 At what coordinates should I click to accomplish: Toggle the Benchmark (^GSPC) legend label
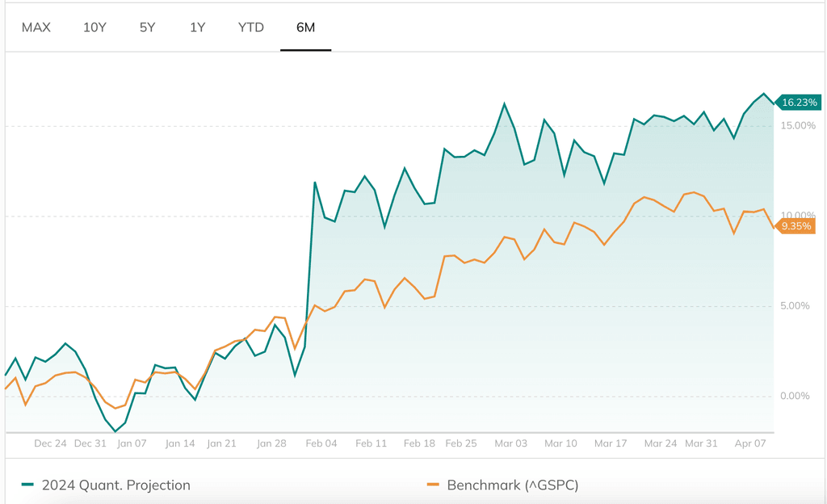[513, 485]
